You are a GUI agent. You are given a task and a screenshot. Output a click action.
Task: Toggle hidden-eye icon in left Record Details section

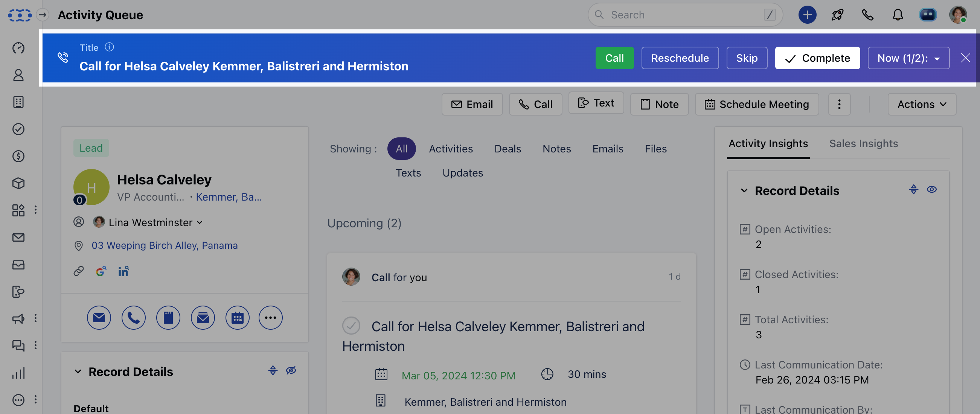click(291, 370)
